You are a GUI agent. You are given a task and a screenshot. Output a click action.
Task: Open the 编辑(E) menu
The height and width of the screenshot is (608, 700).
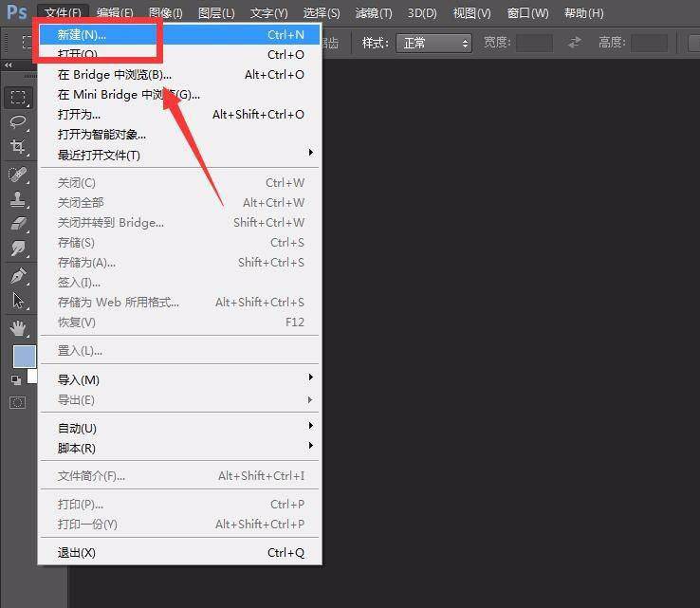point(115,13)
